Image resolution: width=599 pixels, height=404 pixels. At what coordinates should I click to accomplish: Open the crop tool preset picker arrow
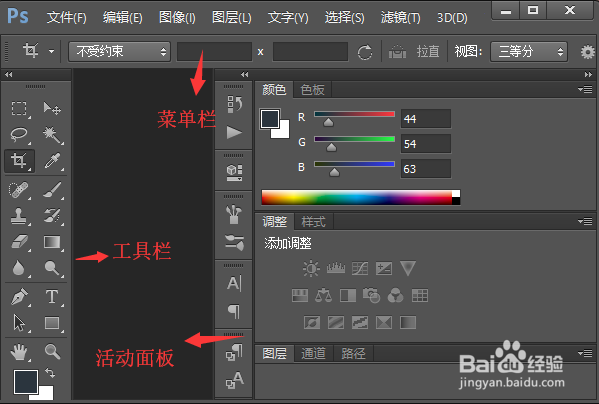[x=51, y=51]
